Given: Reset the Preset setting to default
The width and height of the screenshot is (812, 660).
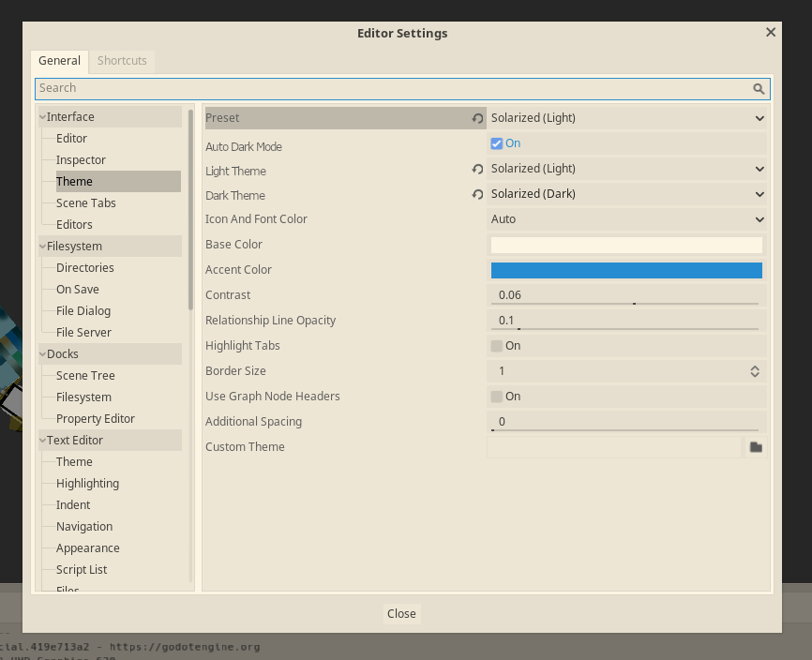Looking at the screenshot, I should click(x=477, y=118).
